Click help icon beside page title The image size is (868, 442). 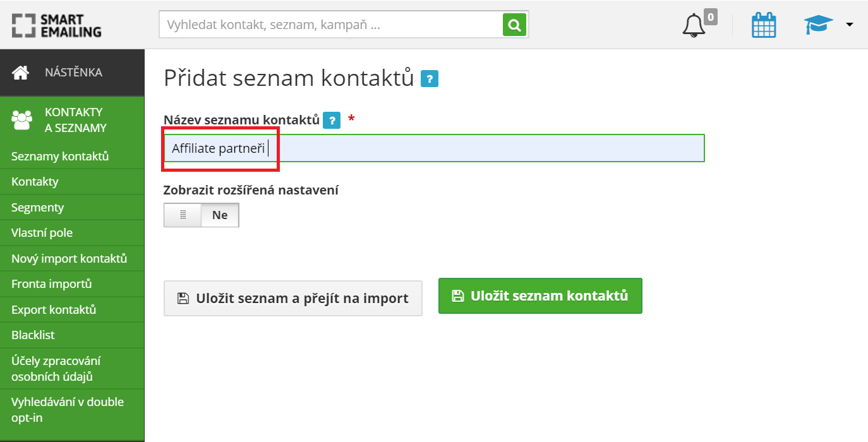430,79
